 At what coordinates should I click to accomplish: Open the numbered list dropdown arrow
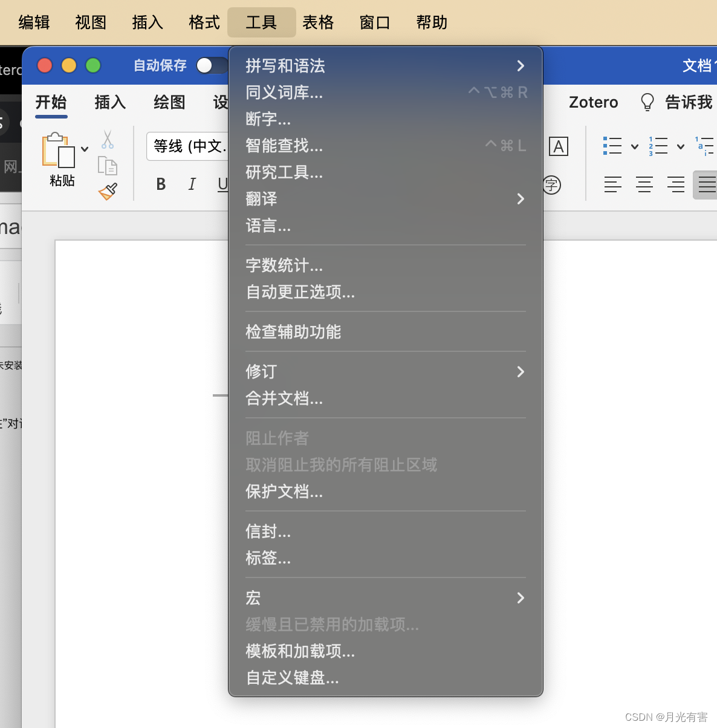pos(681,146)
